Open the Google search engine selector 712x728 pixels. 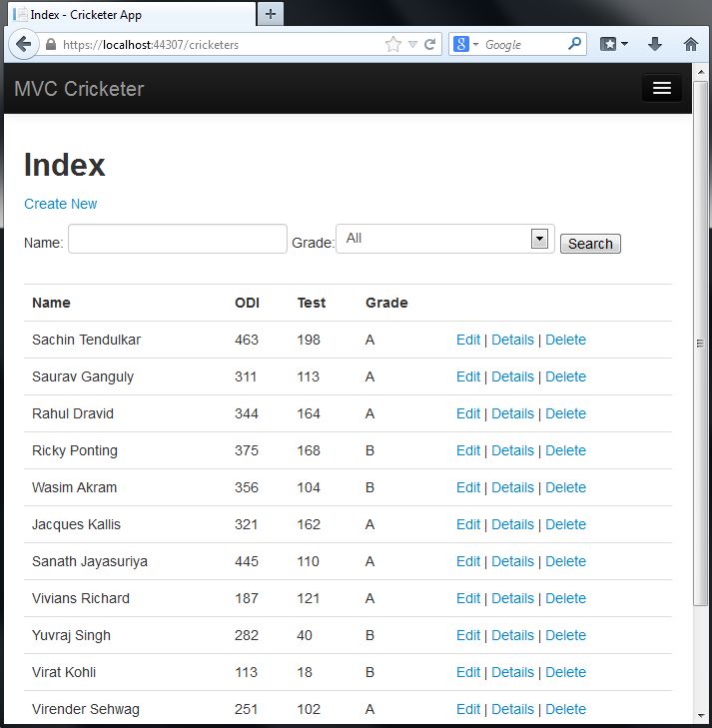pyautogui.click(x=465, y=45)
